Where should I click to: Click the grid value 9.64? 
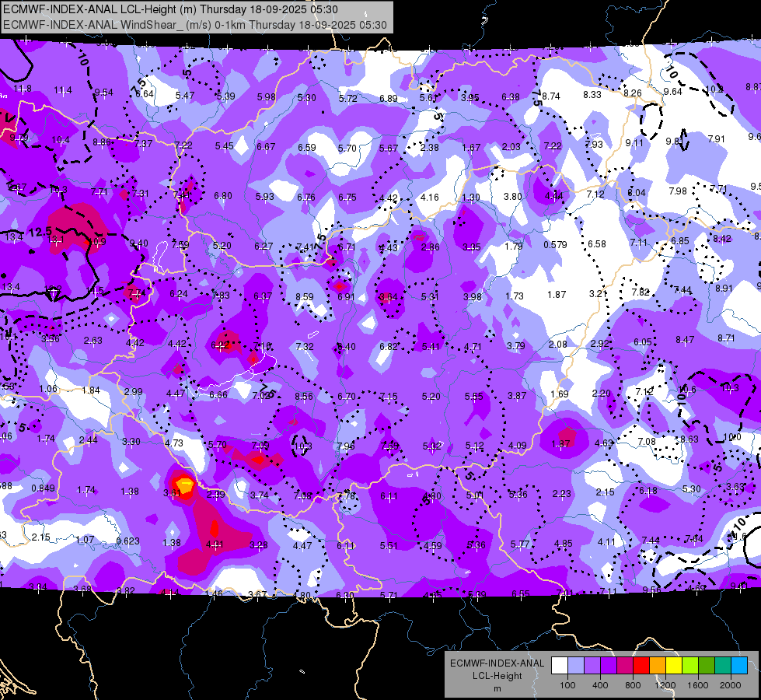pyautogui.click(x=672, y=91)
